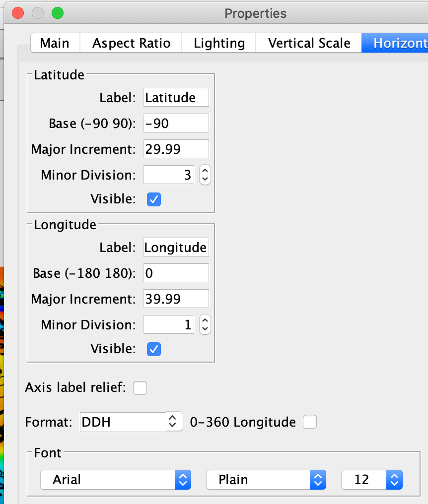Open the Arial font family dropdown
This screenshot has height=504, width=428.
click(116, 480)
